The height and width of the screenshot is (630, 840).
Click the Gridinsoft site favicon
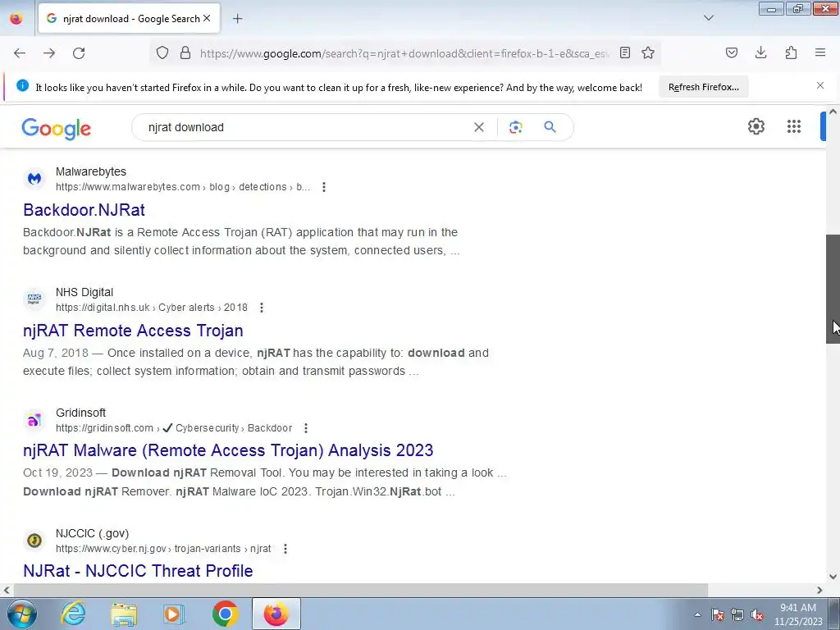(x=34, y=419)
